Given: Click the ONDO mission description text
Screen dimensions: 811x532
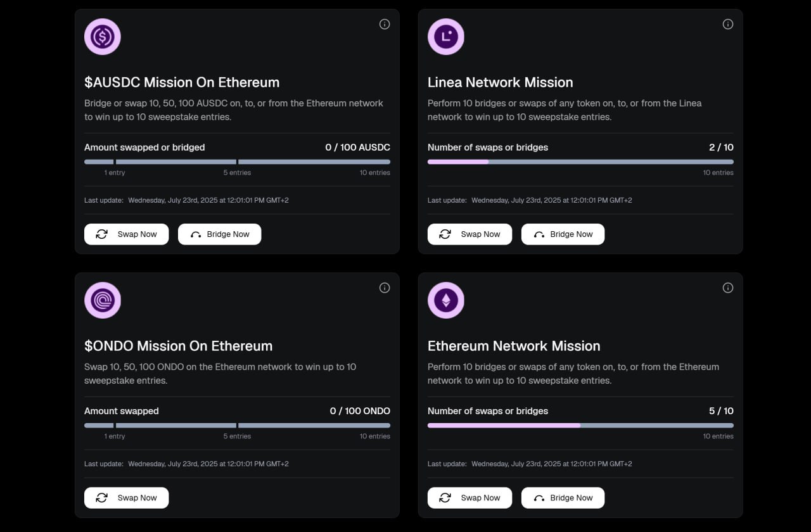Looking at the screenshot, I should pos(220,374).
